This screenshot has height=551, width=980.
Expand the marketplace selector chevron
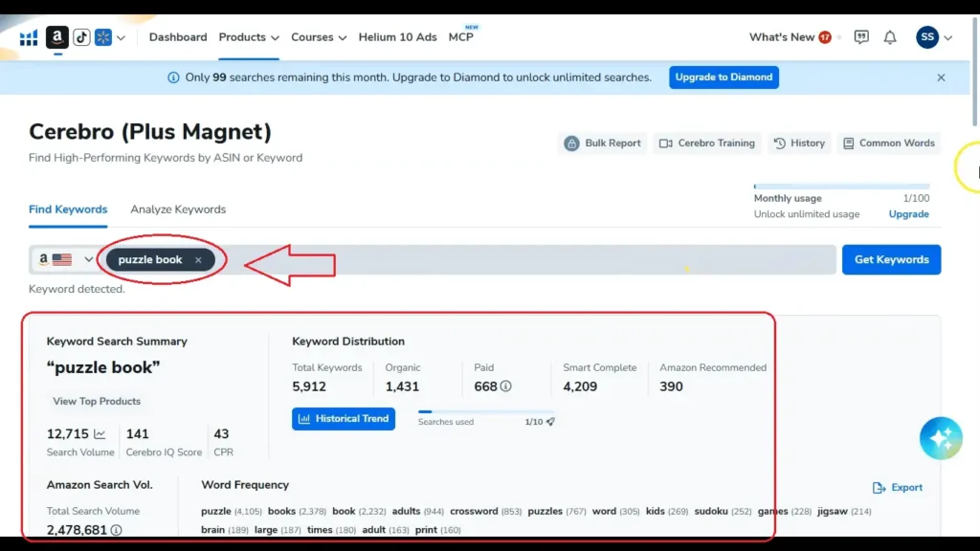(x=122, y=38)
